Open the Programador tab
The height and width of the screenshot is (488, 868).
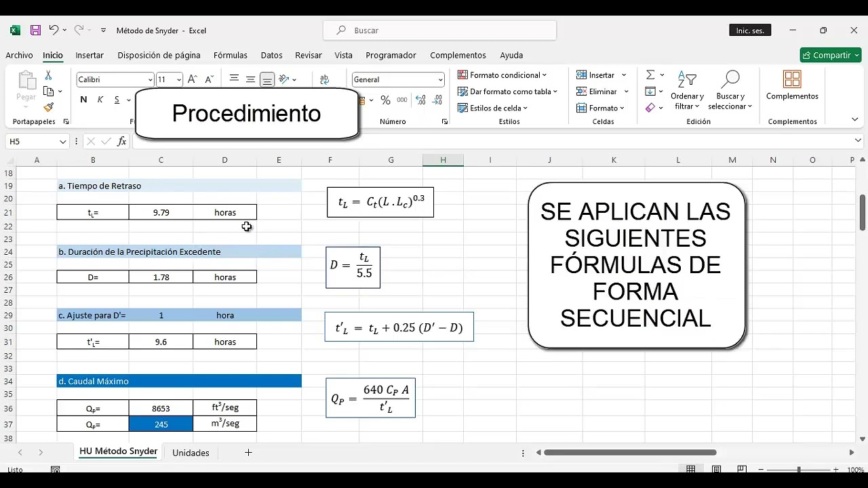coord(391,55)
